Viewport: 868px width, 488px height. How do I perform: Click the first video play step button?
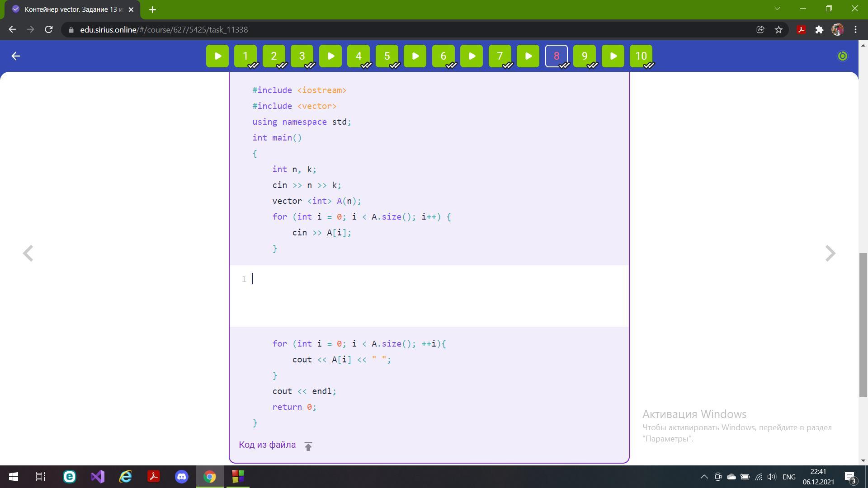point(217,56)
